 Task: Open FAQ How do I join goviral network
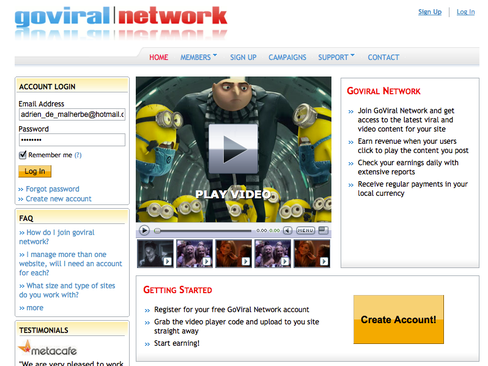(57, 237)
